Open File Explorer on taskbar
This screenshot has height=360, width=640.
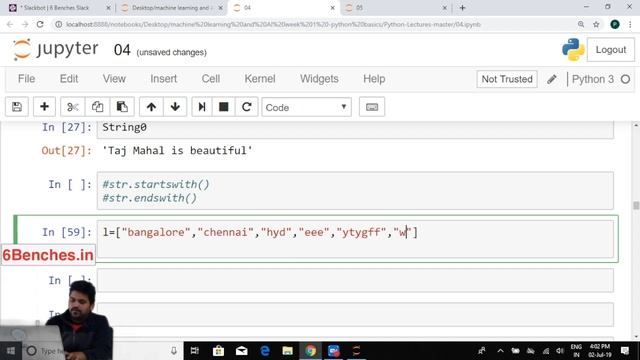(x=288, y=351)
